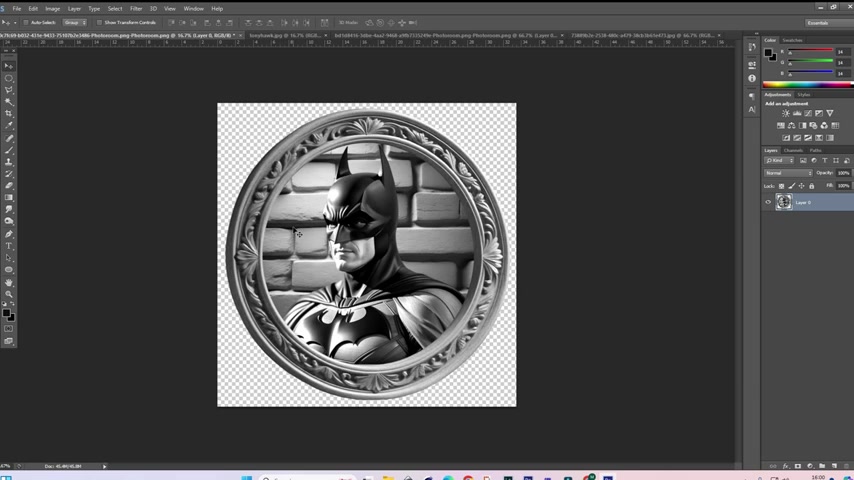Viewport: 854px width, 480px height.
Task: Select the Pen tool
Action: (9, 234)
